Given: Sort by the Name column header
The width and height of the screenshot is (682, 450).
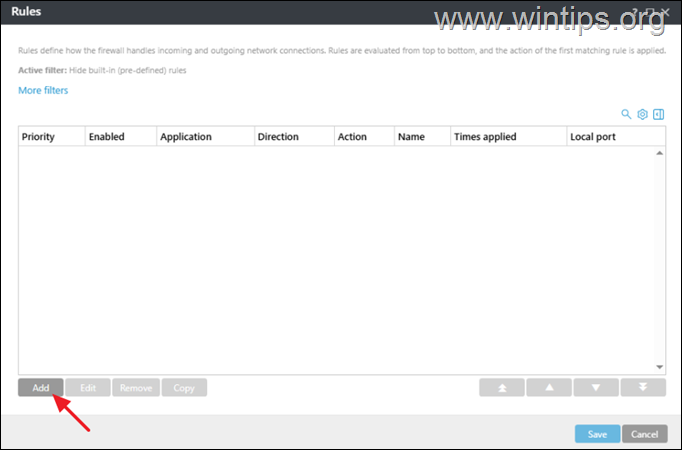Looking at the screenshot, I should (x=422, y=137).
